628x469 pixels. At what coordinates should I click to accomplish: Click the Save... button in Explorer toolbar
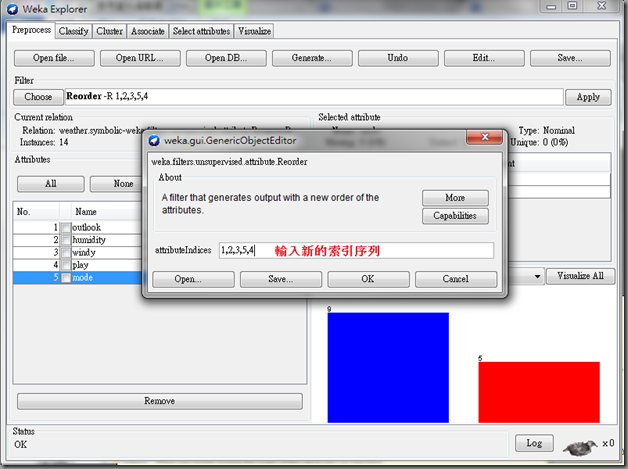point(570,58)
